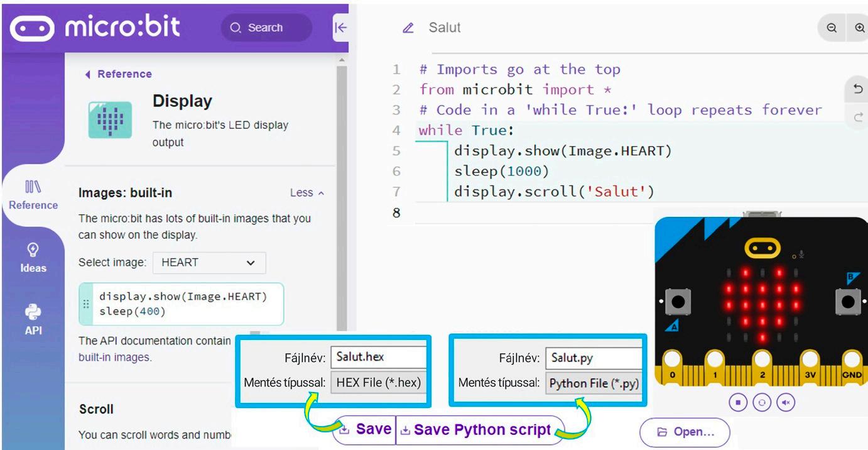Click the sleep(1000) code line

click(x=502, y=171)
